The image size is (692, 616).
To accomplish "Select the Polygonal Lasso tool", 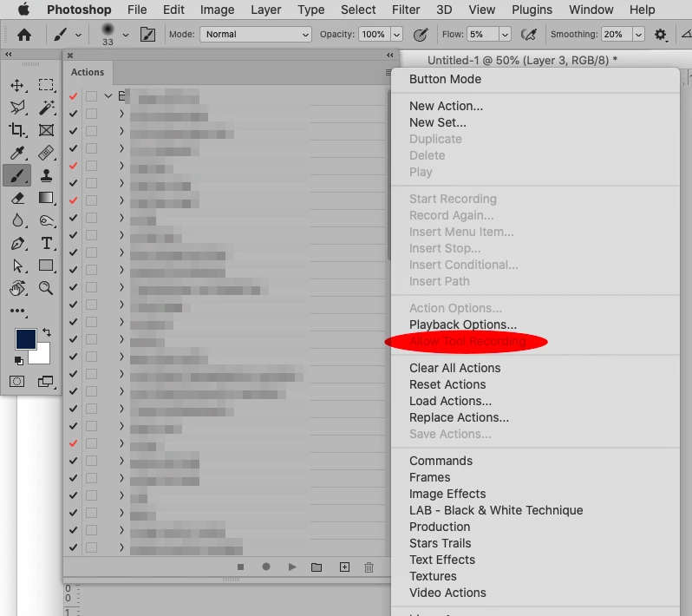I will [x=17, y=108].
